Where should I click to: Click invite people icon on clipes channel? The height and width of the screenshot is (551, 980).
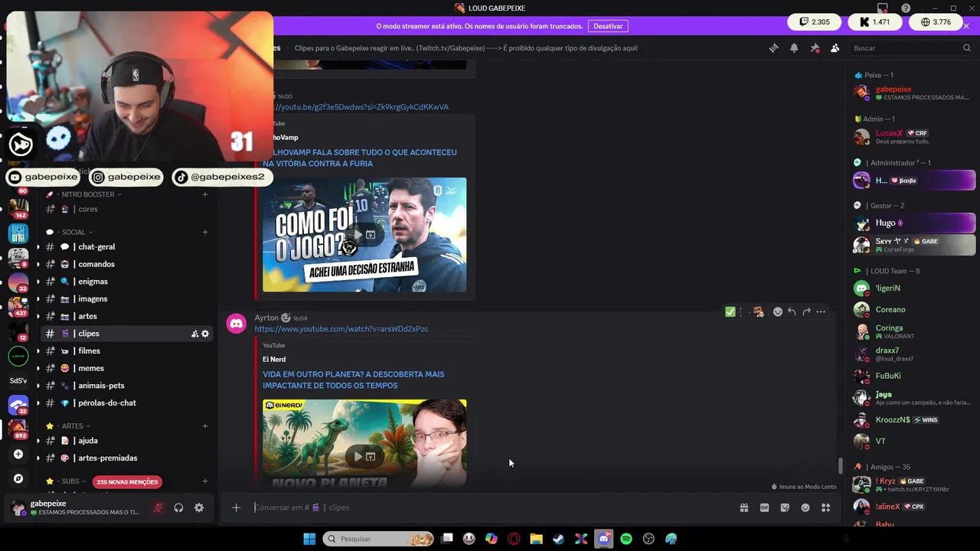click(x=194, y=334)
